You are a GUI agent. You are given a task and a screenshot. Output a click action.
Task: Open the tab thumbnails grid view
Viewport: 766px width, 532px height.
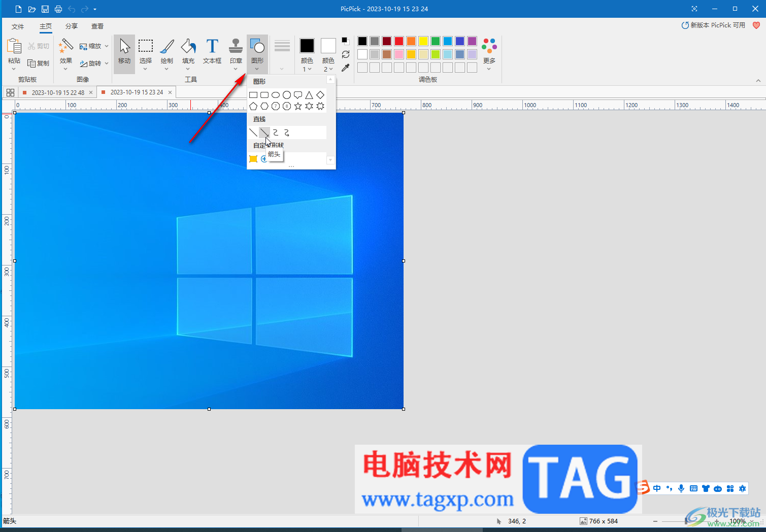10,92
